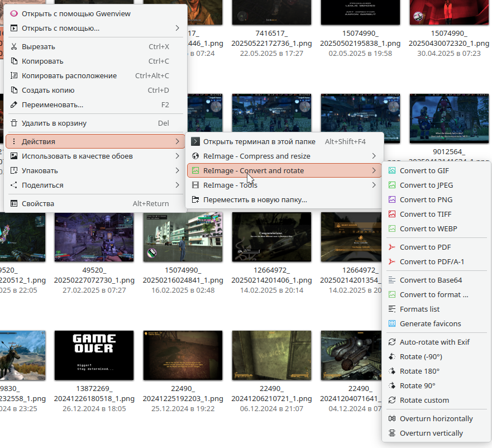Click the teal image icon beside Convert to GIF
The height and width of the screenshot is (448, 492).
pos(392,170)
